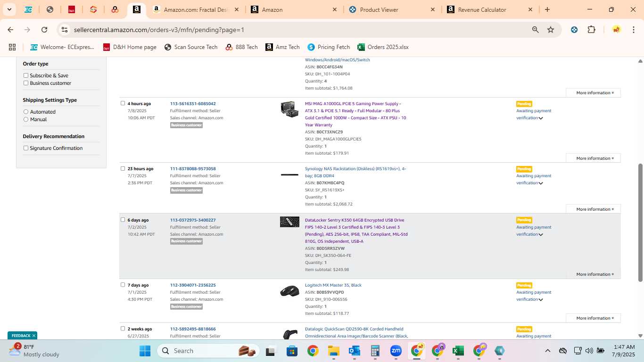Open tab search dropdown arrow

(x=9, y=9)
